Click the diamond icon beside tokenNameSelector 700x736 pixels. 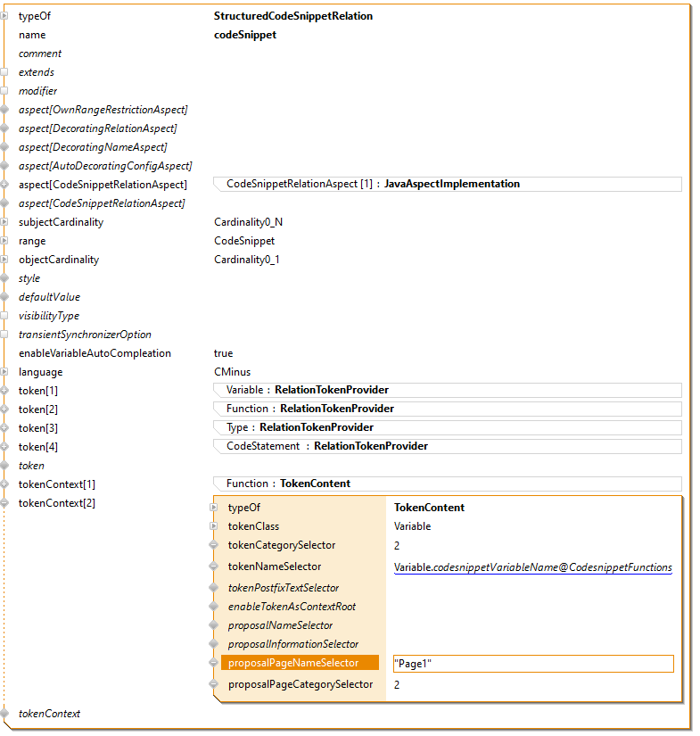tap(214, 566)
